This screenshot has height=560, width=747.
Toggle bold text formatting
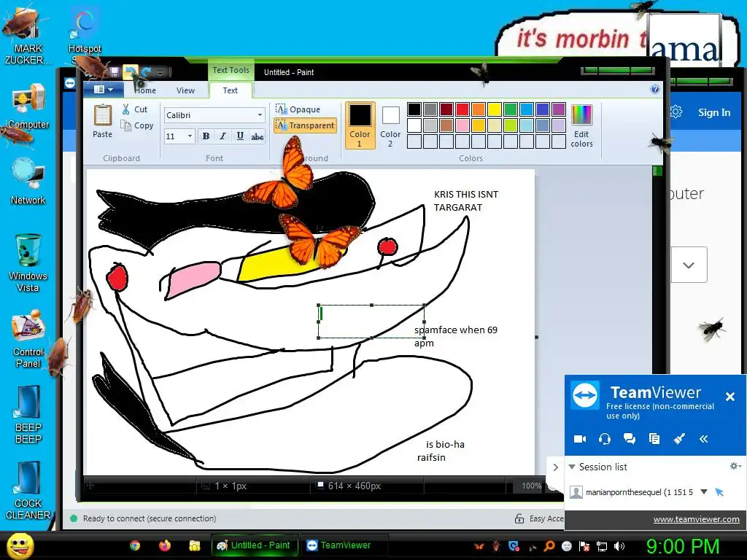(x=206, y=136)
